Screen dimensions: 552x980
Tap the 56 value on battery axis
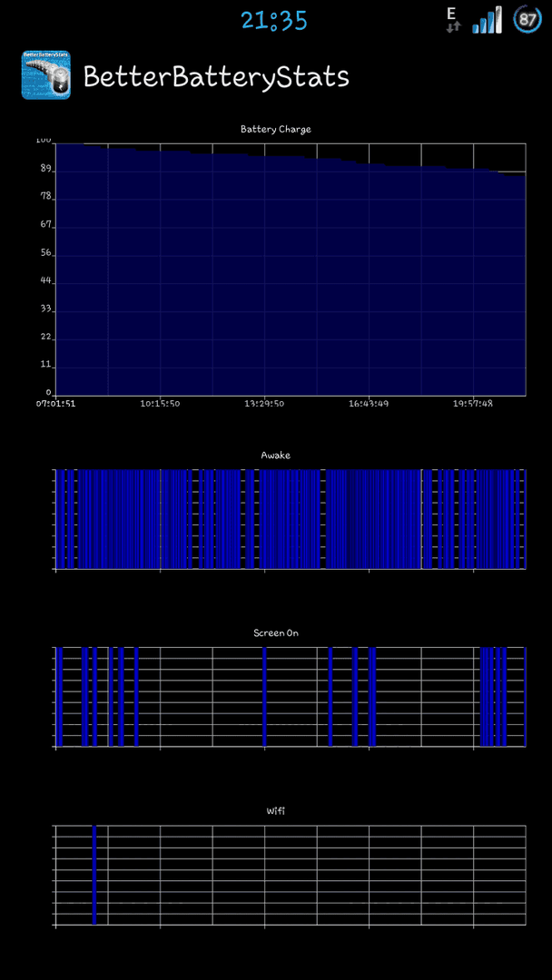coord(45,253)
